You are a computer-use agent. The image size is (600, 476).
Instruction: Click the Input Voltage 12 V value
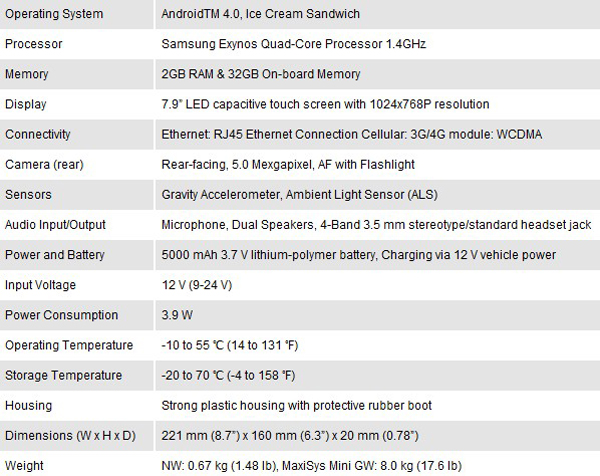coord(197,285)
